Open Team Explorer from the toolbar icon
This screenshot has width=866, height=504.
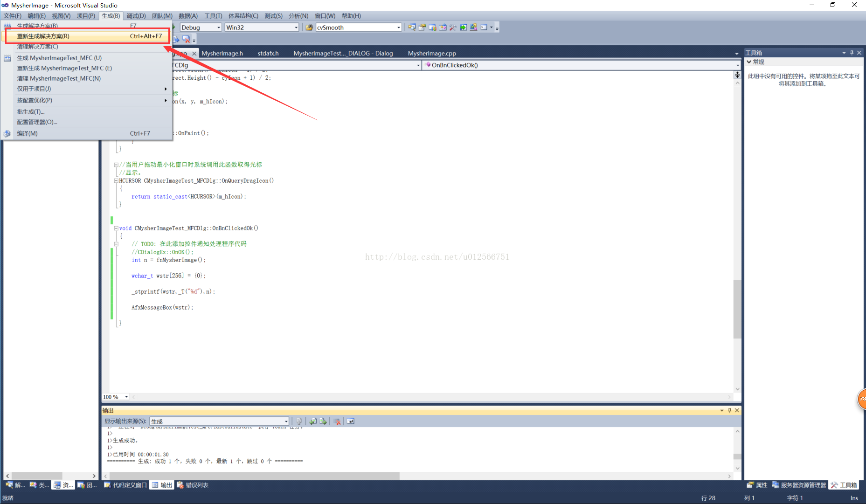point(432,28)
